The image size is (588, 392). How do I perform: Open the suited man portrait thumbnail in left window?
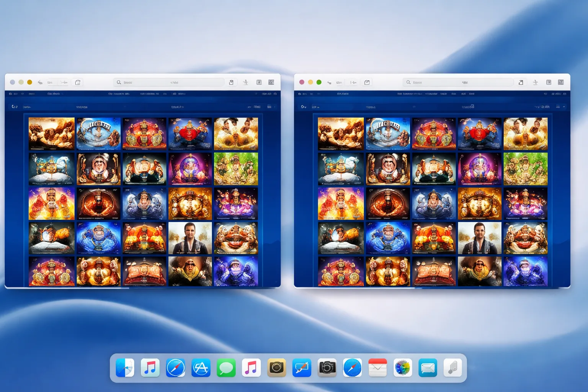pos(190,238)
